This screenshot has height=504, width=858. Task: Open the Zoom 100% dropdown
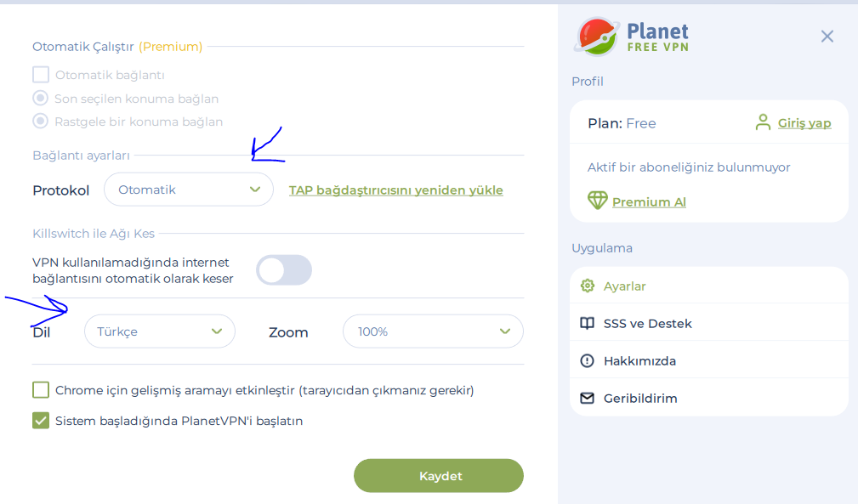point(433,331)
